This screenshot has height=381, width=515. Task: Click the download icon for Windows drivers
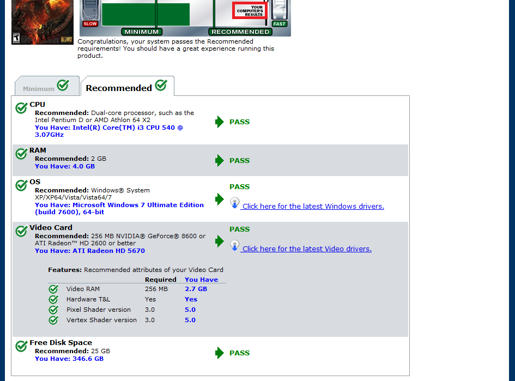tap(235, 203)
